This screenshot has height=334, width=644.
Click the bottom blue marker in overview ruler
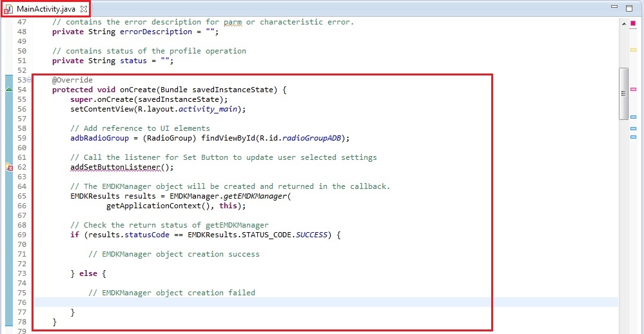pos(633,137)
